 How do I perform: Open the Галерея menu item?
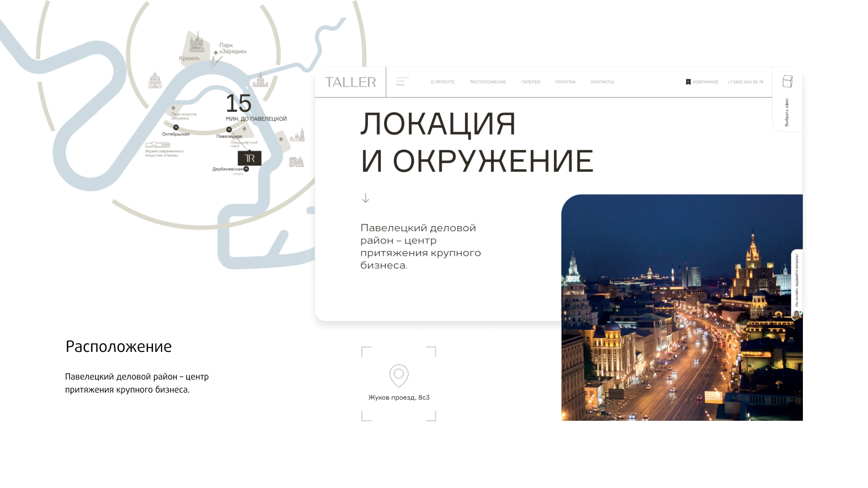point(531,82)
